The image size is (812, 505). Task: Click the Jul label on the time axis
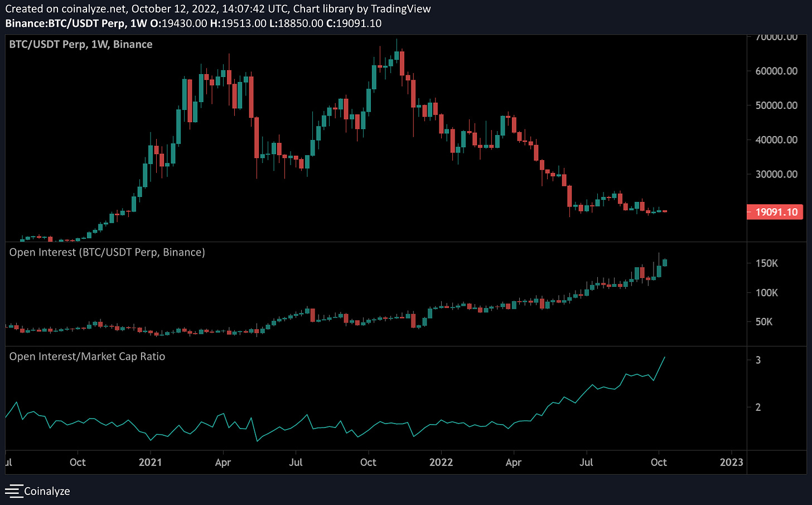pyautogui.click(x=296, y=462)
